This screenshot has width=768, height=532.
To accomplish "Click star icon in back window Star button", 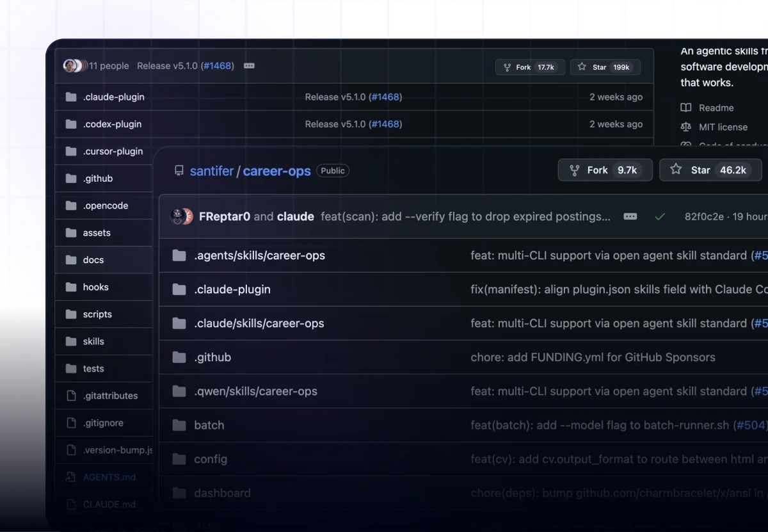I will click(x=582, y=67).
